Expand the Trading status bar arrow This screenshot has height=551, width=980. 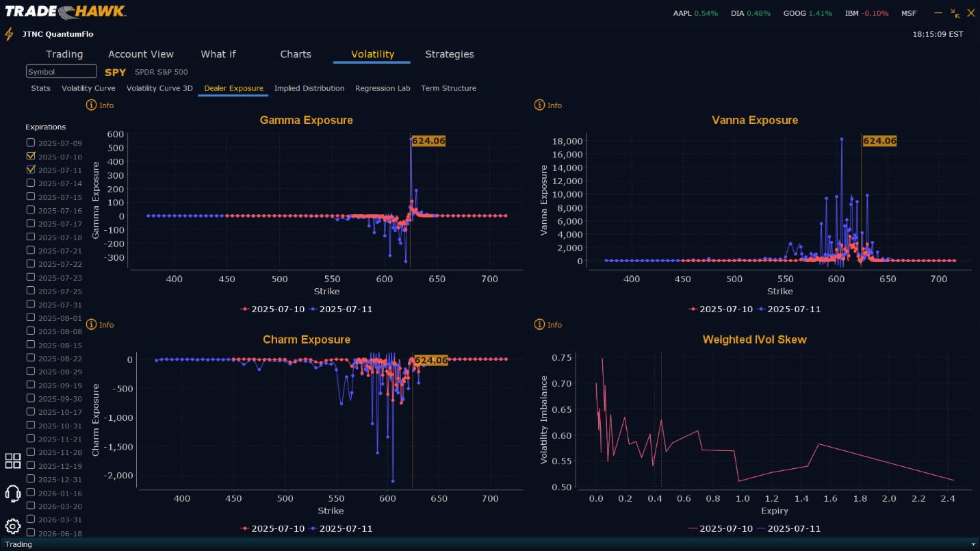point(974,545)
